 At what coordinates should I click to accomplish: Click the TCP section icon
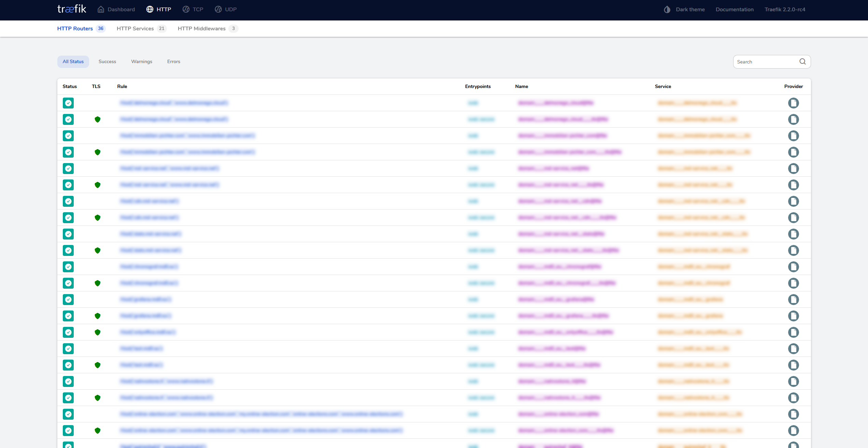click(186, 9)
